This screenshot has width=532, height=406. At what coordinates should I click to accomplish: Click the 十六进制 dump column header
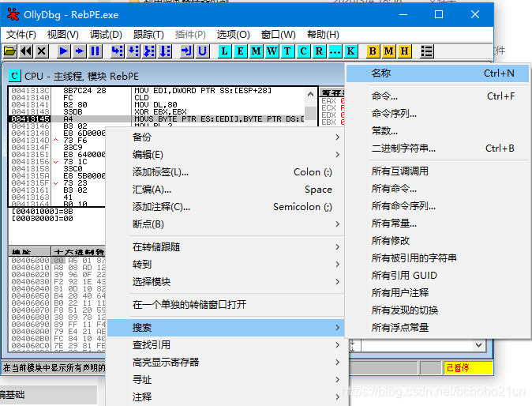pyautogui.click(x=78, y=252)
